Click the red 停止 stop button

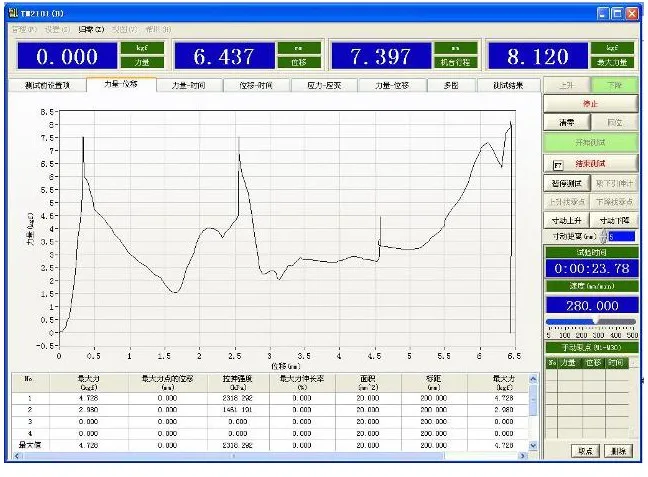(590, 102)
